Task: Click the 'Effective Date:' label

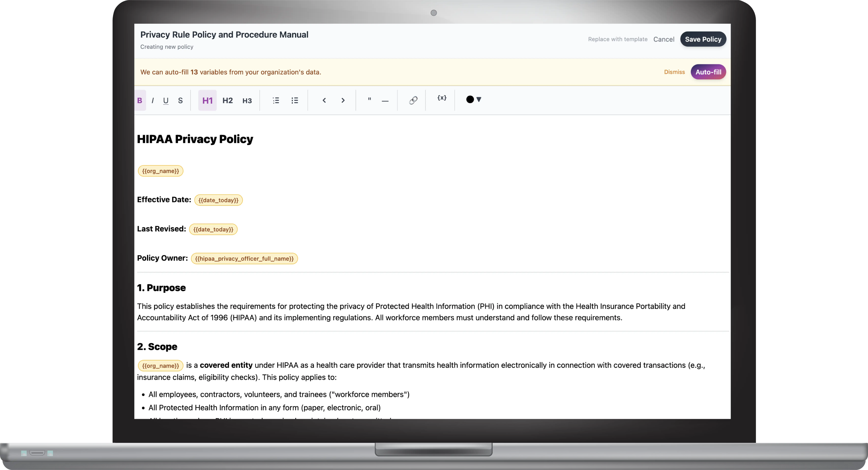Action: tap(164, 200)
